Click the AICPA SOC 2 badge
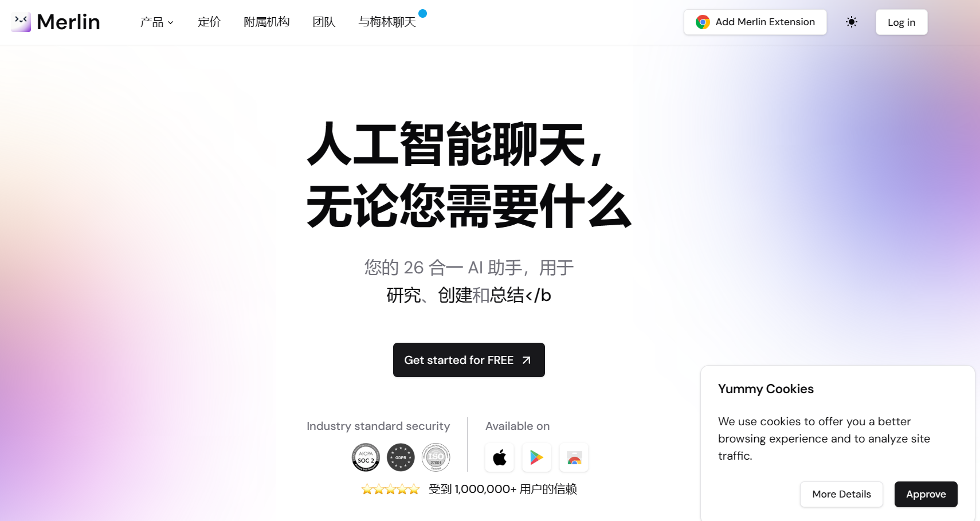The image size is (980, 521). pyautogui.click(x=366, y=457)
